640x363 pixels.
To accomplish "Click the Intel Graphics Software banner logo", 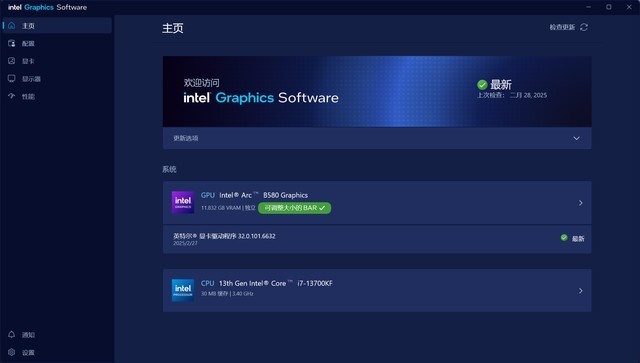I will (x=261, y=98).
